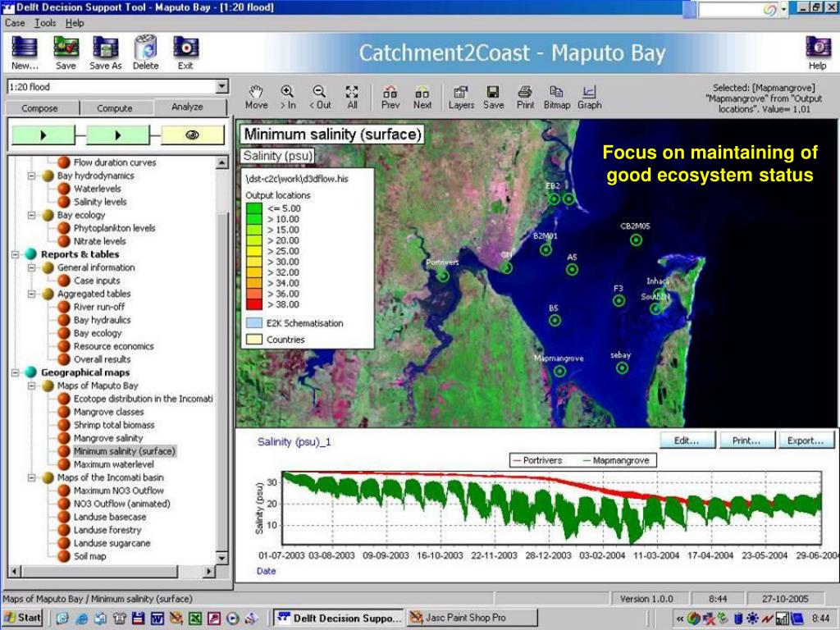Select the Portrivers location on the map
The image size is (840, 630).
point(442,276)
